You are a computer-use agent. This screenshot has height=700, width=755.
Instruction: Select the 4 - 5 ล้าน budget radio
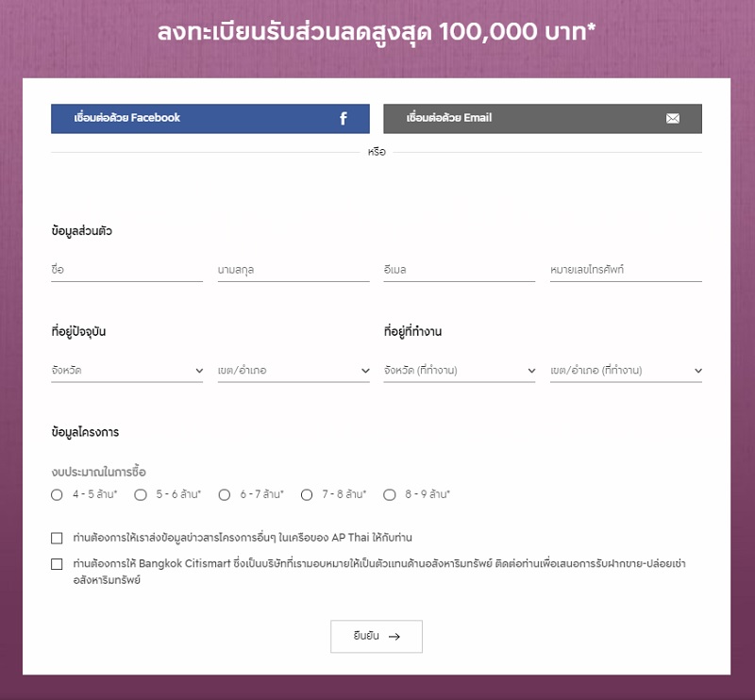click(58, 494)
